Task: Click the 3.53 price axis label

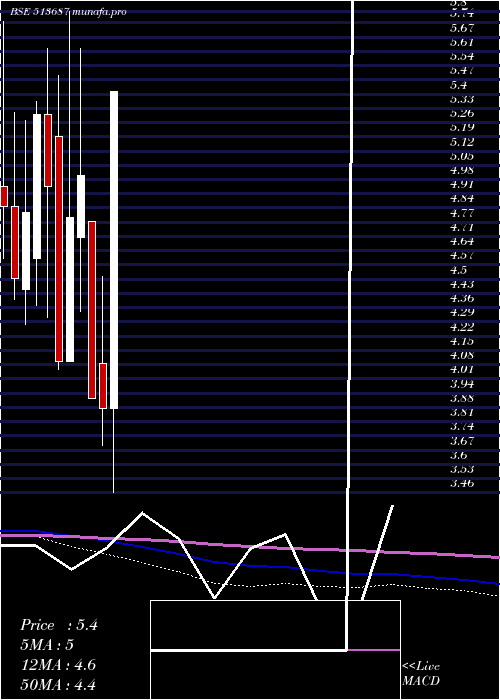Action: click(x=462, y=469)
